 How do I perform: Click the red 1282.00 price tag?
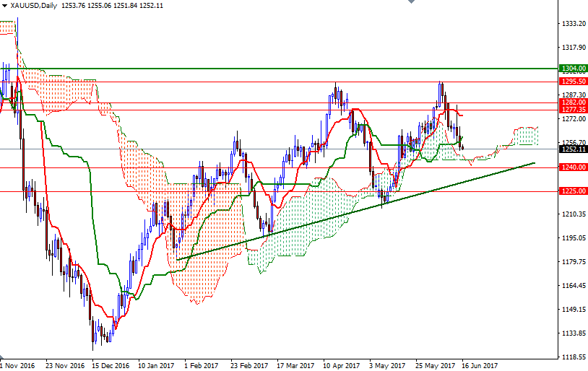571,102
